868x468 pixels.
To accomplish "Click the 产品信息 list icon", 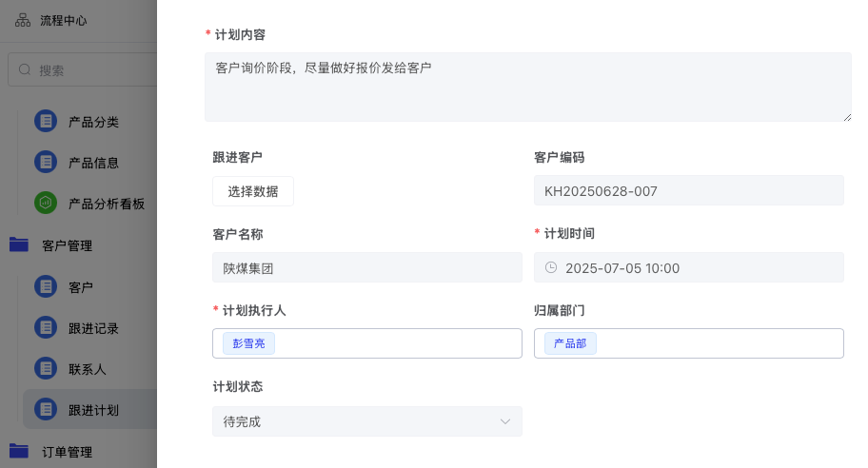I will coord(46,162).
